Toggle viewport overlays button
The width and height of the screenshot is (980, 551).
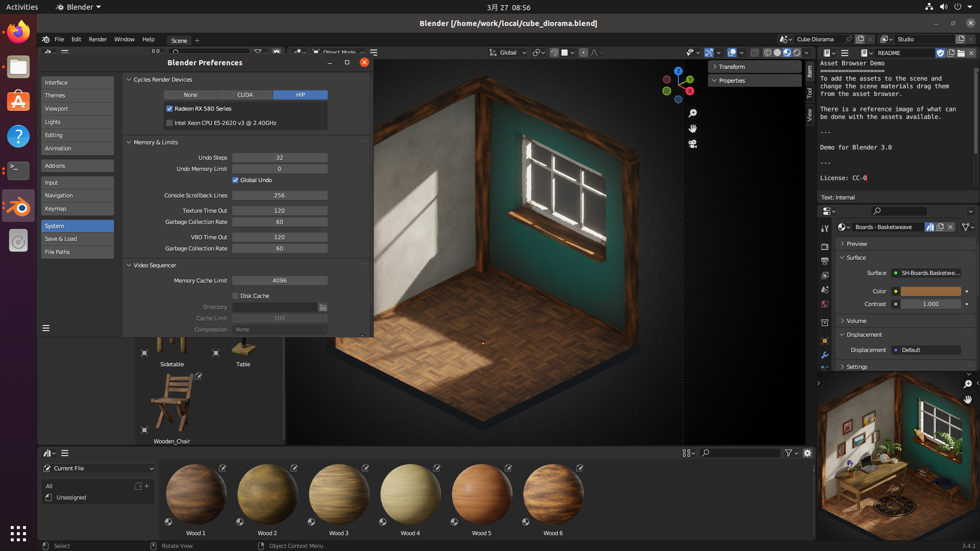pyautogui.click(x=732, y=53)
